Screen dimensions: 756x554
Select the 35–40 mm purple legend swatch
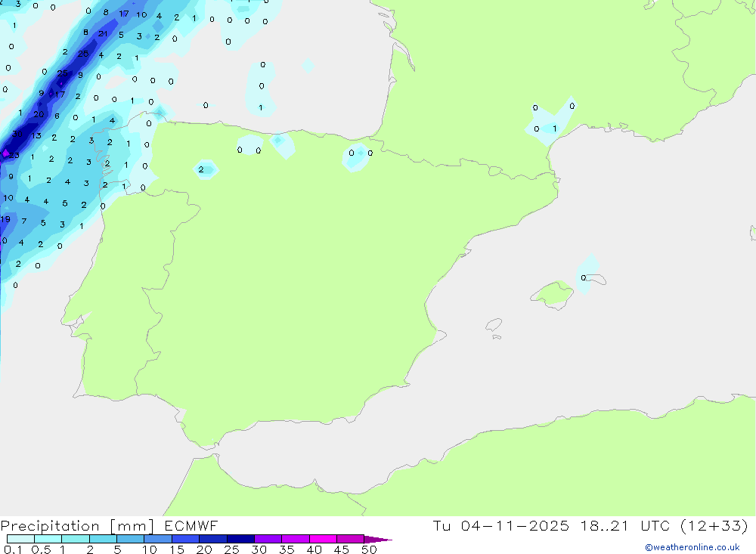[295, 539]
